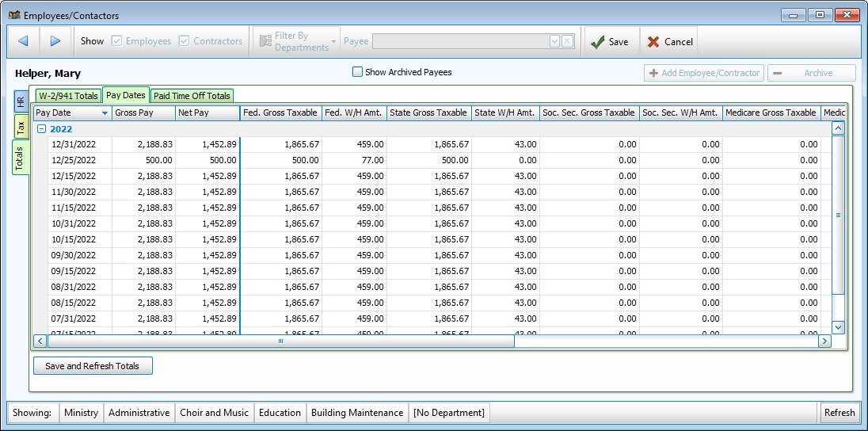Viewport: 868px width, 431px height.
Task: Enable Show Archived Payees checkbox
Action: click(x=357, y=72)
